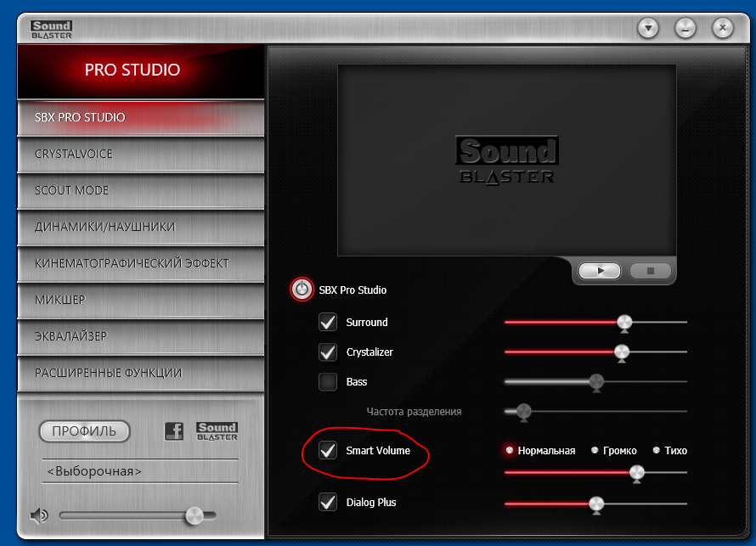Click the Sound Blaster logo beside Facebook icon
The image size is (756, 546).
pos(217,431)
